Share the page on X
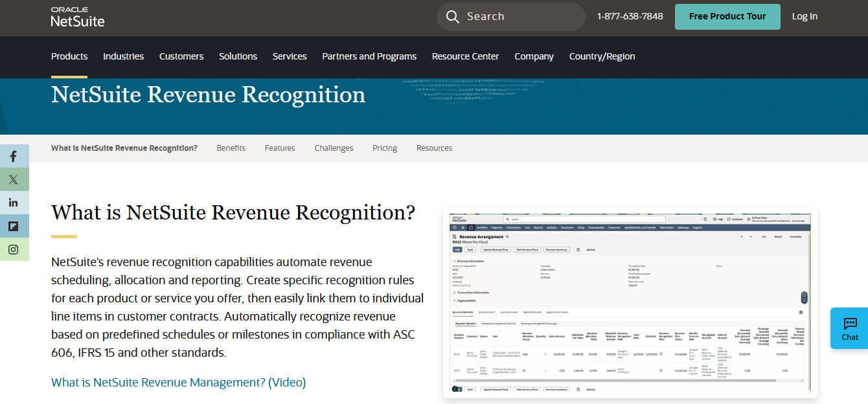The height and width of the screenshot is (404, 868). coord(14,179)
